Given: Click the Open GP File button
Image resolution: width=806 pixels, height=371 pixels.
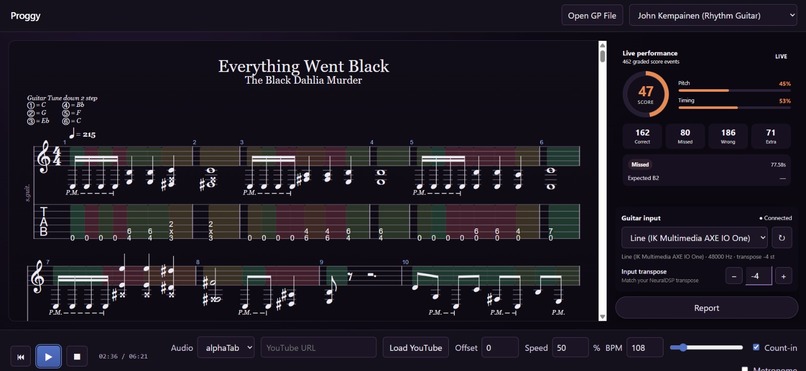Looking at the screenshot, I should point(592,15).
